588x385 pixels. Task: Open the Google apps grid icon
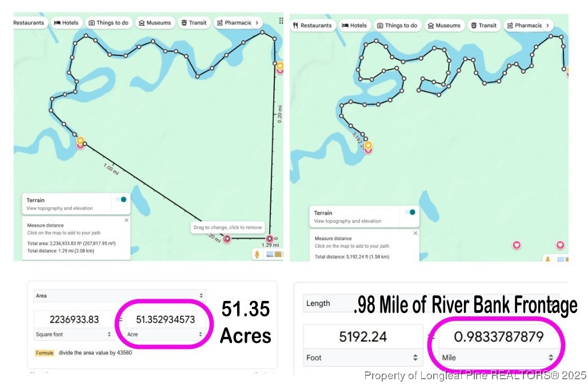click(x=281, y=21)
